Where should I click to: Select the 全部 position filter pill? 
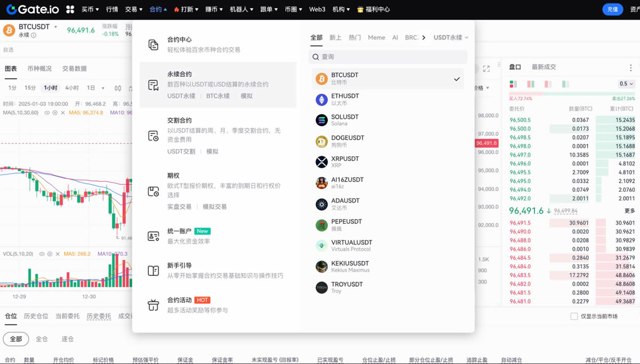(x=16, y=339)
